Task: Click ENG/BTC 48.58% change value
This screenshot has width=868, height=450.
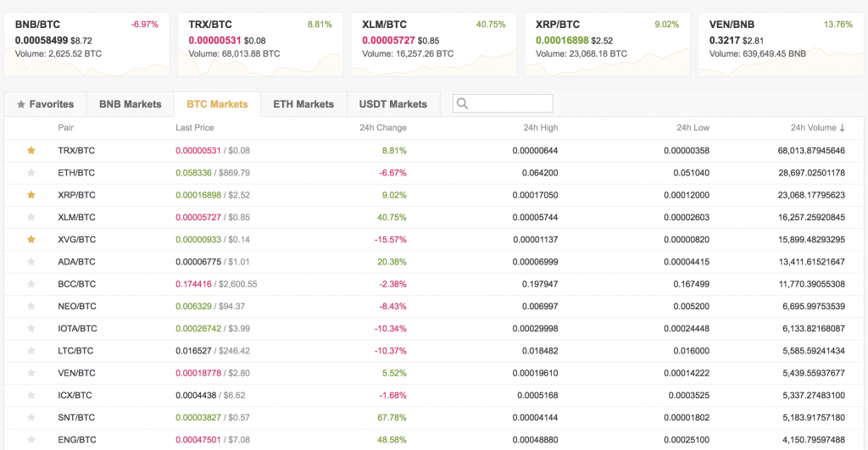Action: (x=392, y=440)
